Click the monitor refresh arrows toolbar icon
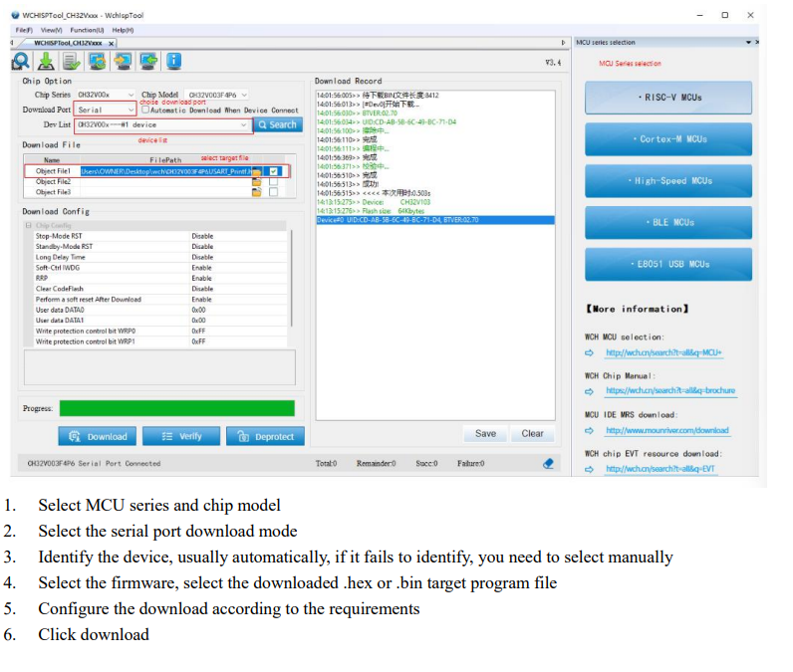Image resolution: width=793 pixels, height=672 pixels. 97,62
